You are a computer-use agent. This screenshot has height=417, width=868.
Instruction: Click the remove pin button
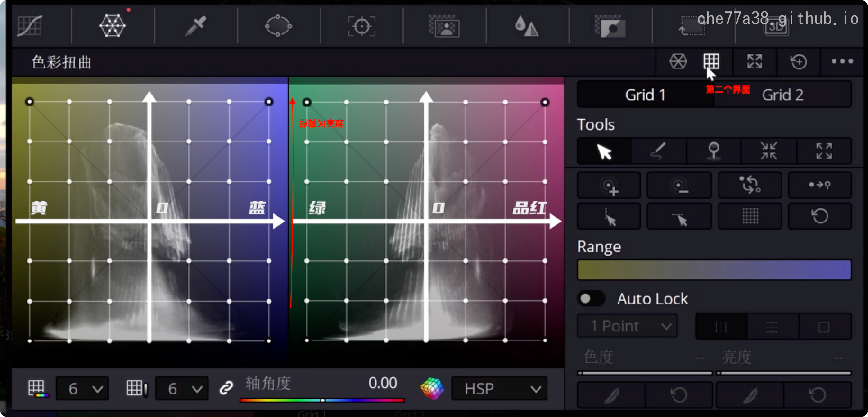point(679,185)
